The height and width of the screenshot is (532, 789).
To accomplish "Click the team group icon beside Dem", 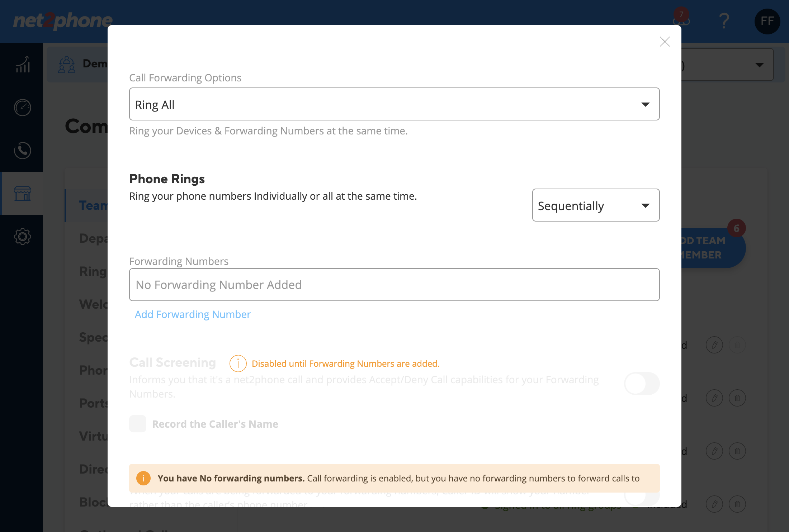I will pyautogui.click(x=67, y=65).
